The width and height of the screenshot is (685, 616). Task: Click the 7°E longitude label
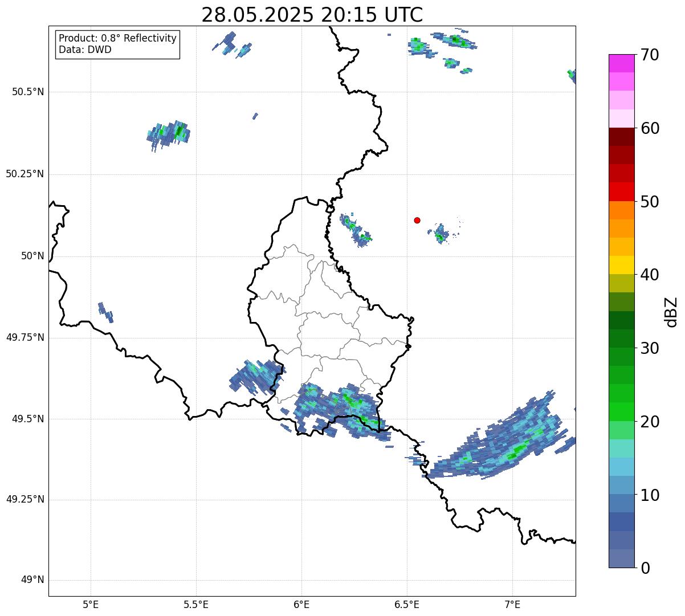(512, 604)
